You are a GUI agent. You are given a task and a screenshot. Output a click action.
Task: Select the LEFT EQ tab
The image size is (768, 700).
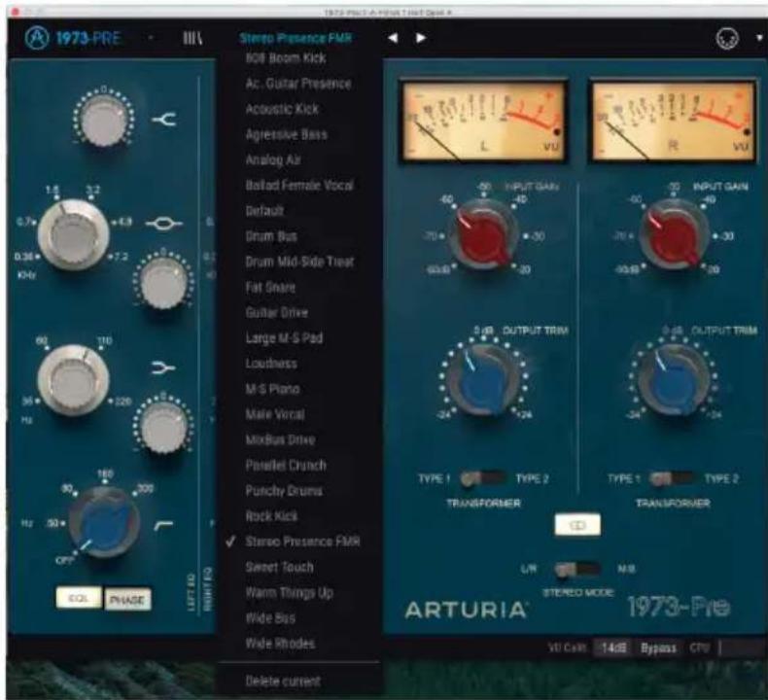(192, 592)
